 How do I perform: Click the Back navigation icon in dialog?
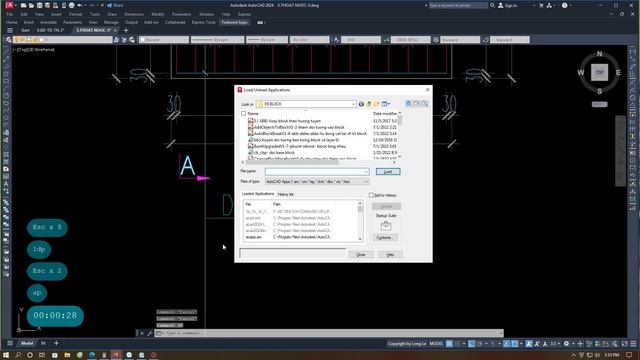(x=361, y=104)
